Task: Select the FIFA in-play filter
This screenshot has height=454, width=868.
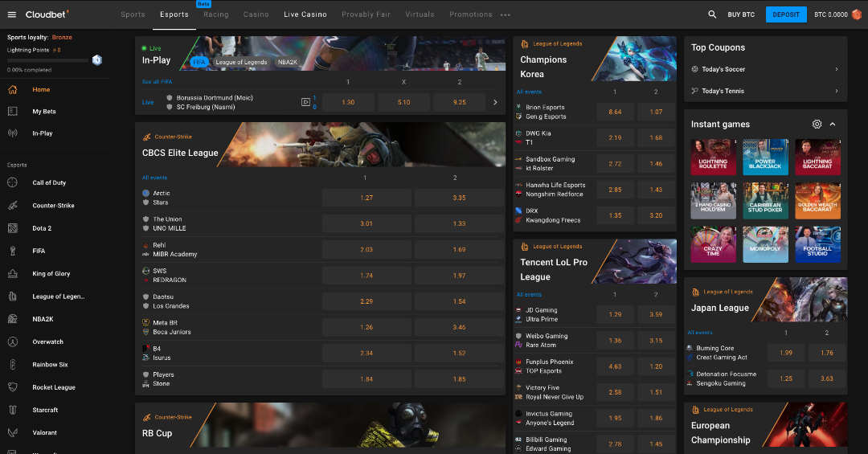Action: pos(199,62)
